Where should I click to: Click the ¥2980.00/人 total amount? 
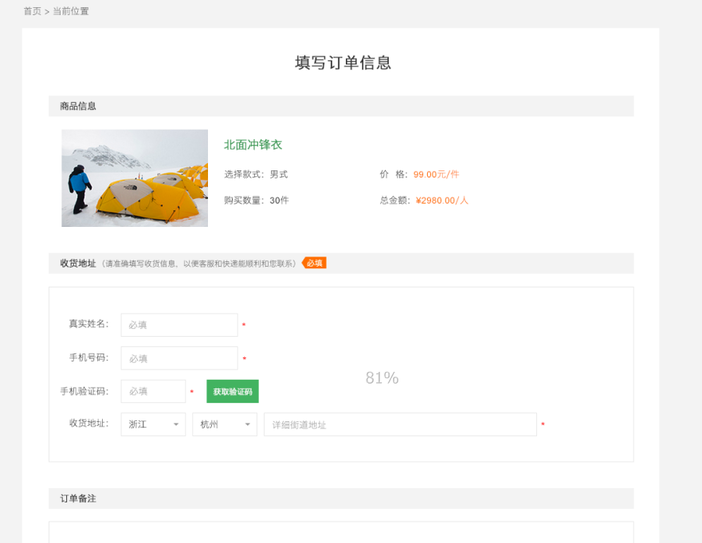[x=442, y=200]
